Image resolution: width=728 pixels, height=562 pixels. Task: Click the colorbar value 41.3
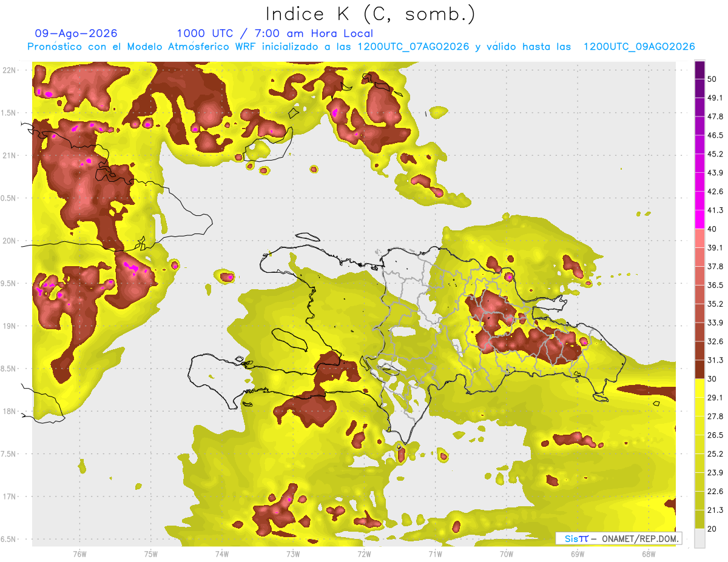[x=715, y=210]
